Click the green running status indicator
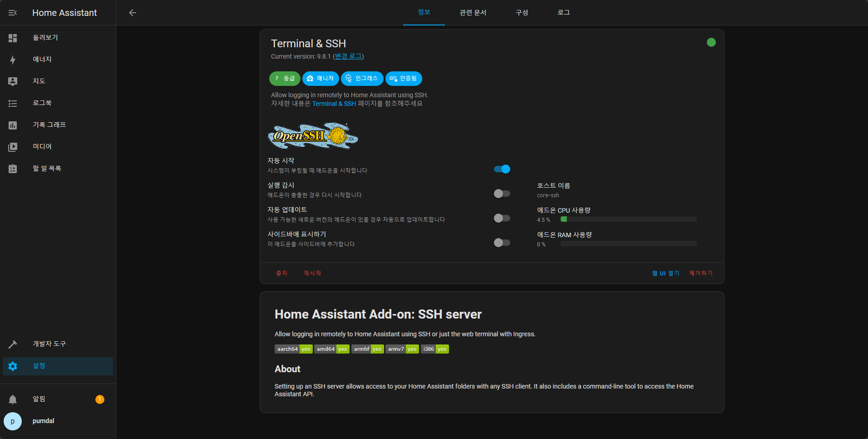The width and height of the screenshot is (868, 439). pyautogui.click(x=711, y=42)
